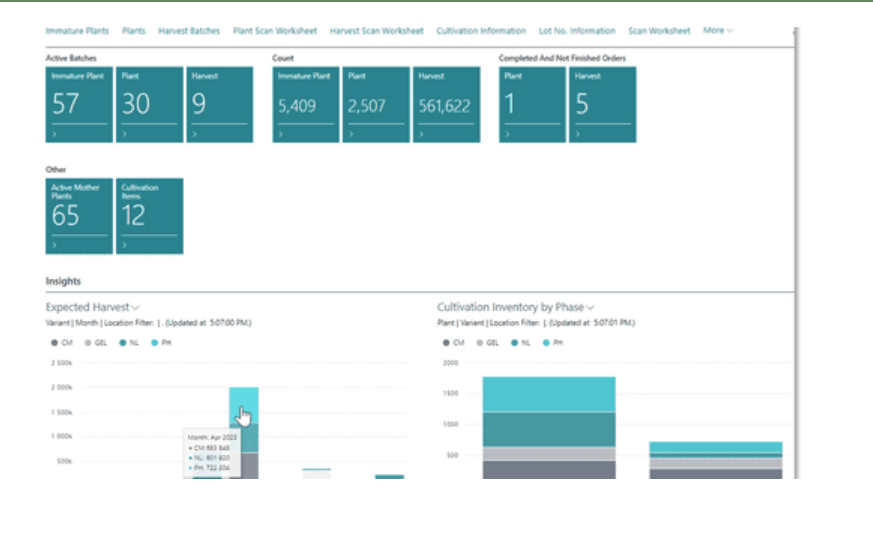Toggle GEL series in Cultivation Inventory legend
This screenshot has width=873, height=537.
(487, 342)
